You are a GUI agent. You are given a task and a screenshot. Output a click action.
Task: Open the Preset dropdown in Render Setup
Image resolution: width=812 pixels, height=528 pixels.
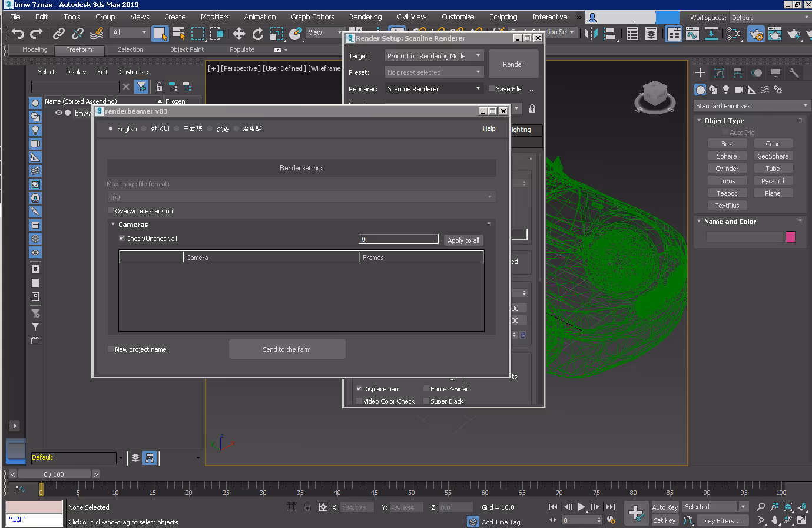tap(435, 72)
